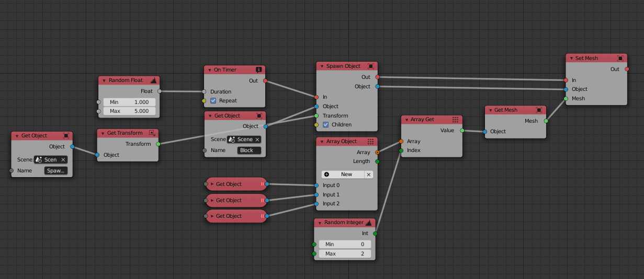Click the Duration input socket on On Timer
Image resolution: width=644 pixels, height=279 pixels.
205,91
